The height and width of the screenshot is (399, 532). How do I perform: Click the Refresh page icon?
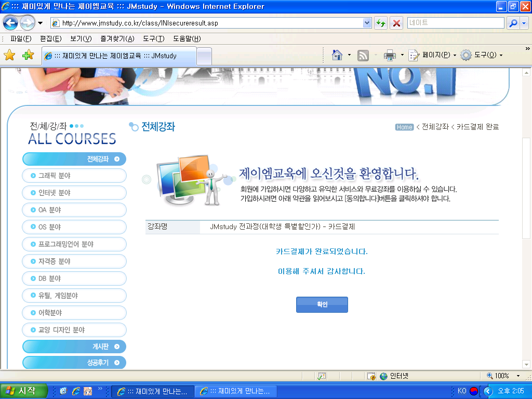(381, 23)
